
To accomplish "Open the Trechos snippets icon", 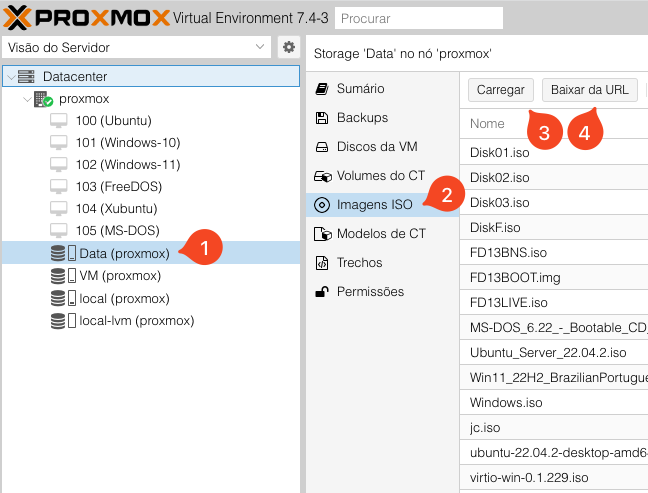I will click(322, 263).
